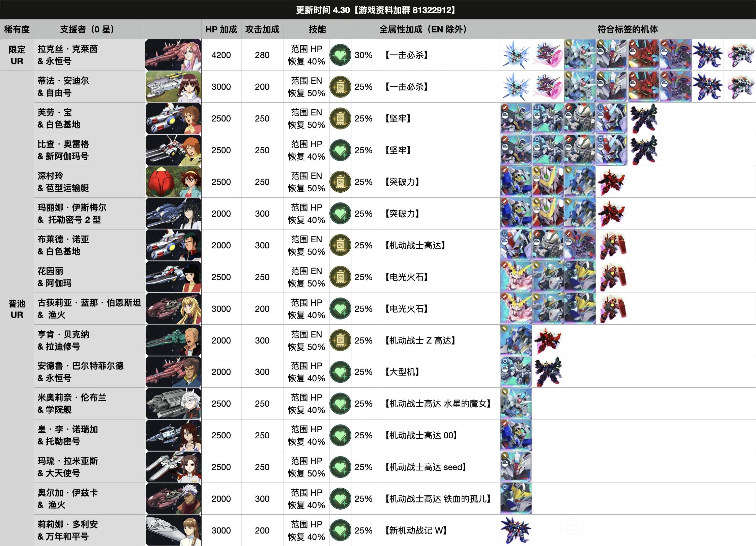Click the EN recovery icon for 蒂法·安迪尔

pyautogui.click(x=340, y=87)
